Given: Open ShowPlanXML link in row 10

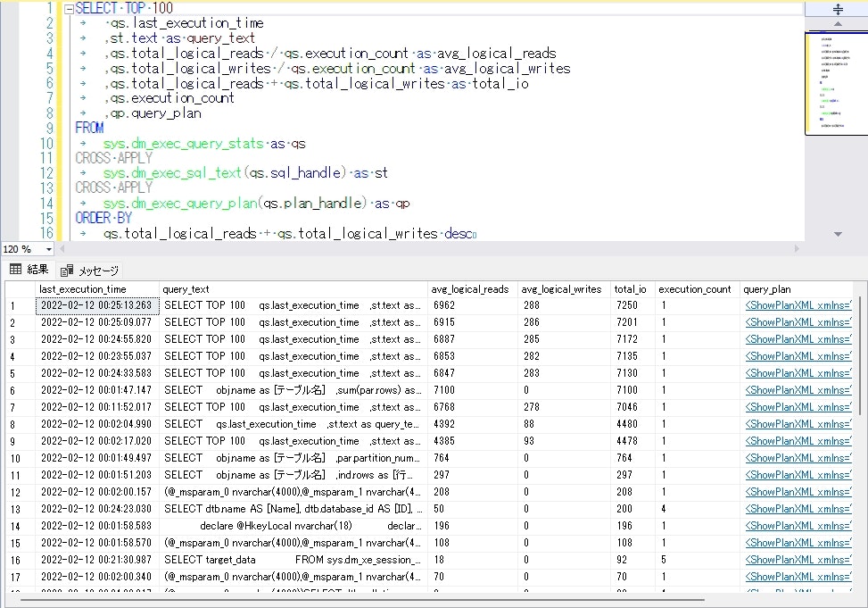Looking at the screenshot, I should point(798,458).
